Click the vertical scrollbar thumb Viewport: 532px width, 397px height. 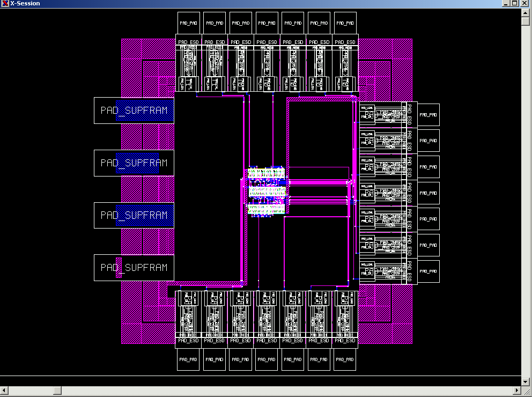click(525, 21)
